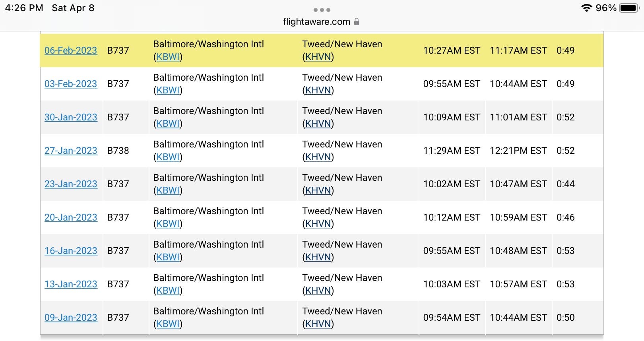Tap the battery indicator icon
Image resolution: width=644 pixels, height=341 pixels.
point(630,8)
